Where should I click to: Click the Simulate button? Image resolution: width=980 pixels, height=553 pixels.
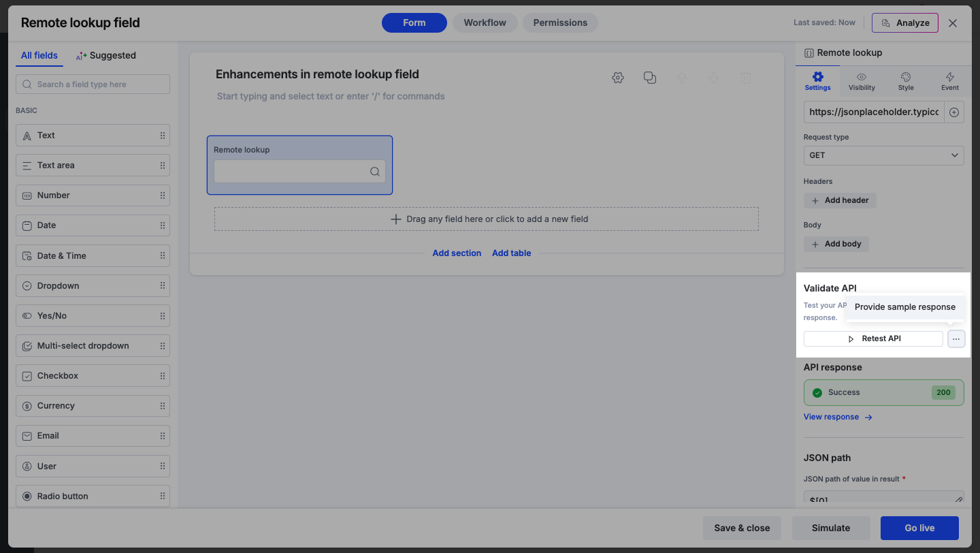pos(831,528)
